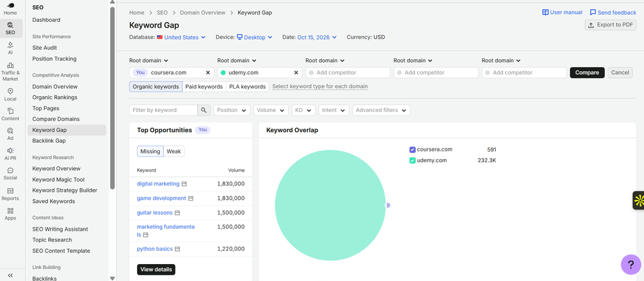
Task: Open SERP icon next to python basics
Action: (177, 249)
